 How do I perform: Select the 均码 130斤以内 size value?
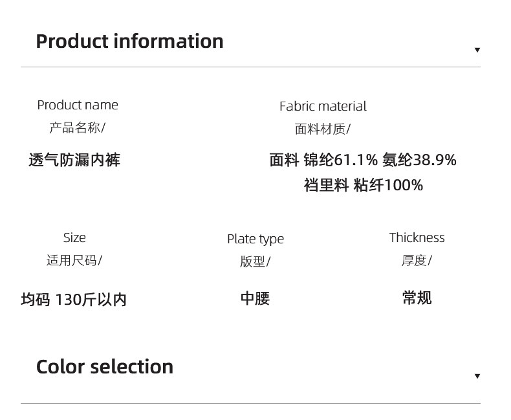coord(74,300)
